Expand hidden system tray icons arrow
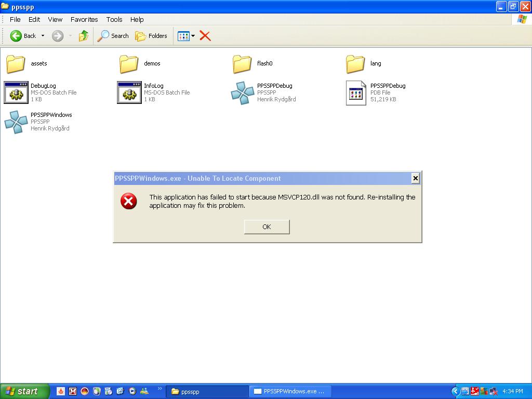This screenshot has width=532, height=399. (x=456, y=391)
